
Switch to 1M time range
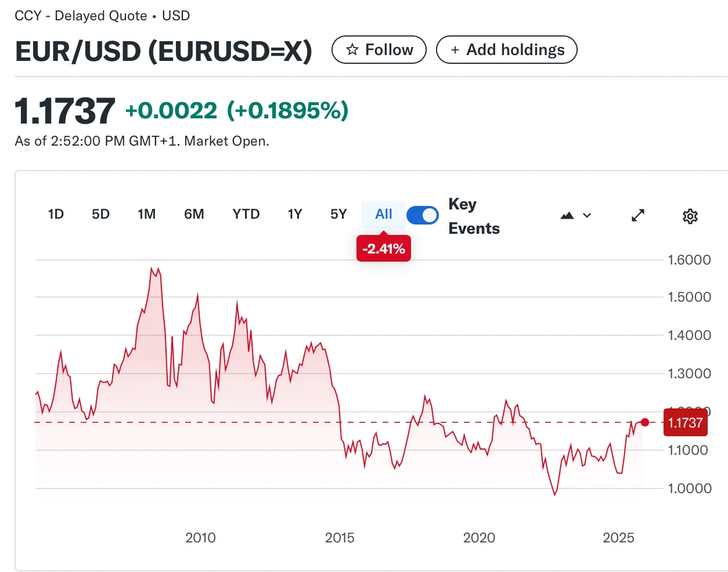tap(146, 214)
